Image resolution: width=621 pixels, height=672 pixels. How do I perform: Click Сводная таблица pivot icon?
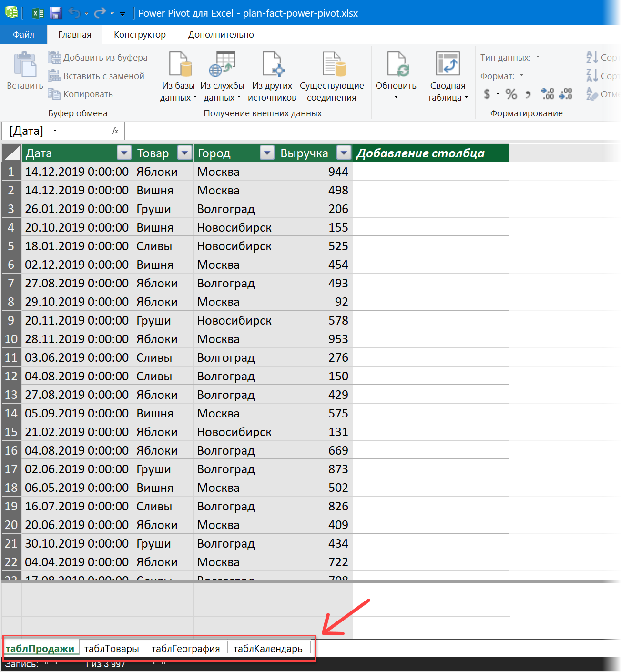click(448, 64)
